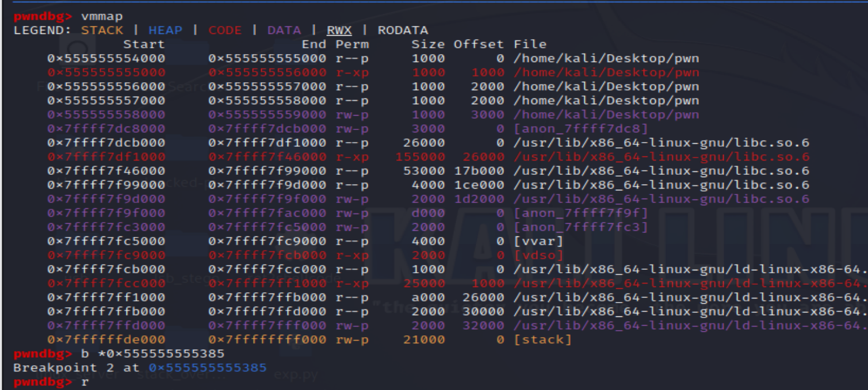This screenshot has height=390, width=868.
Task: Click the size value 21000
Action: (x=424, y=340)
